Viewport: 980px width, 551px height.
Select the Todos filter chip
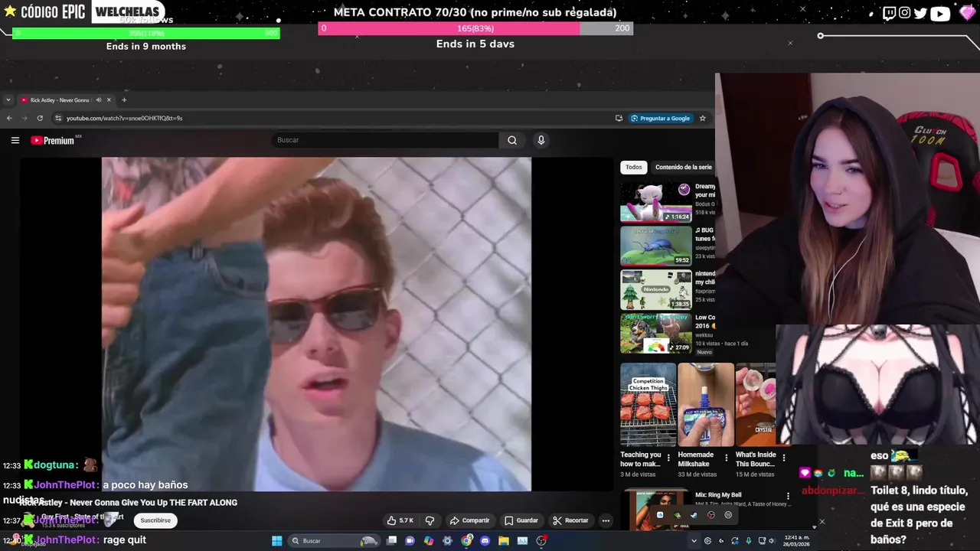[634, 167]
